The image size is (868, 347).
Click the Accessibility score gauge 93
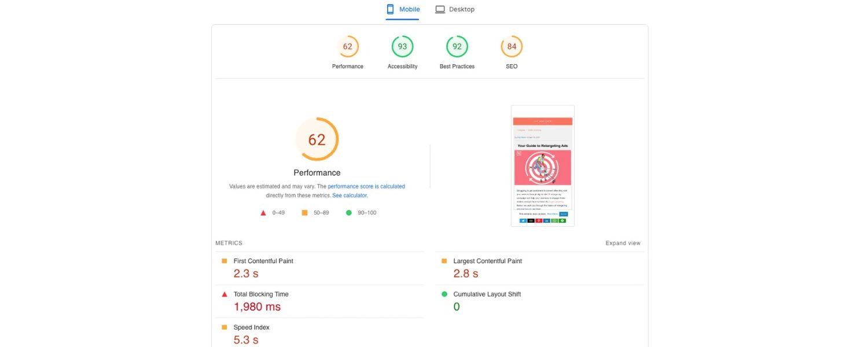coord(402,47)
